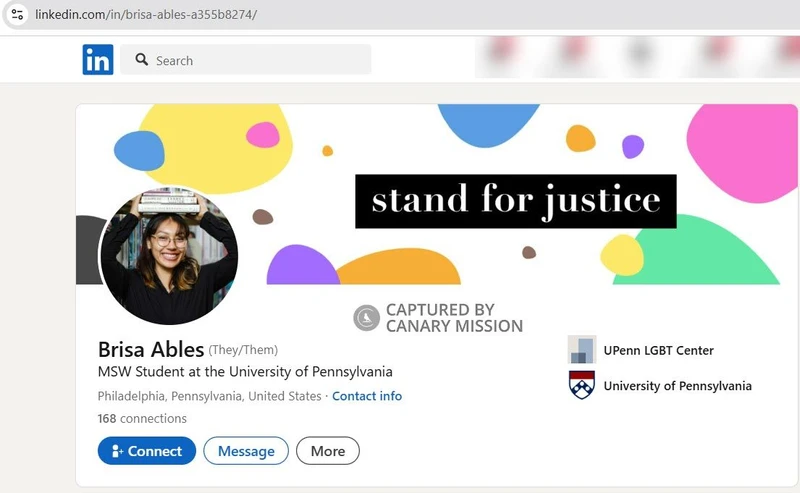Click the UPenn LGBT Center logo icon
Viewport: 800px width, 493px height.
pyautogui.click(x=582, y=350)
